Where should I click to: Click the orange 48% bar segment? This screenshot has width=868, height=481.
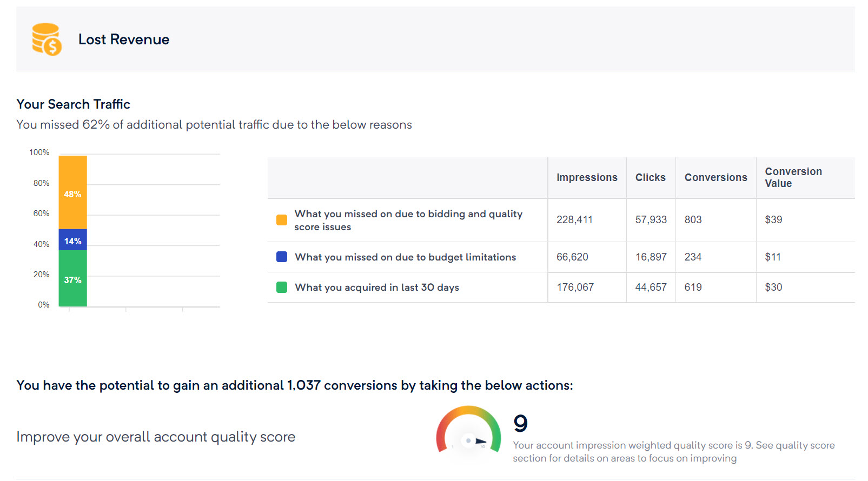pos(72,192)
